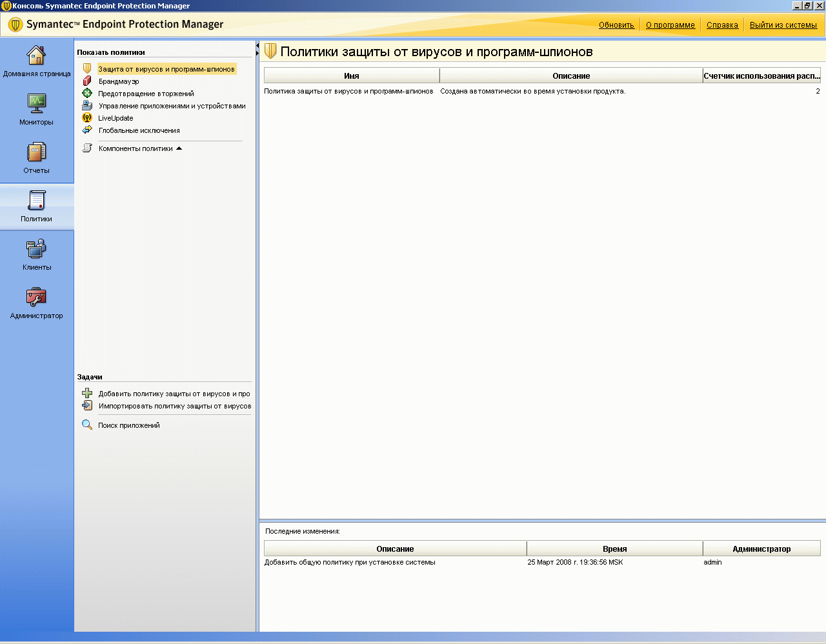Select the Защита от вирусов и программ-шпионов shield icon
The image size is (826, 644).
pyautogui.click(x=87, y=68)
